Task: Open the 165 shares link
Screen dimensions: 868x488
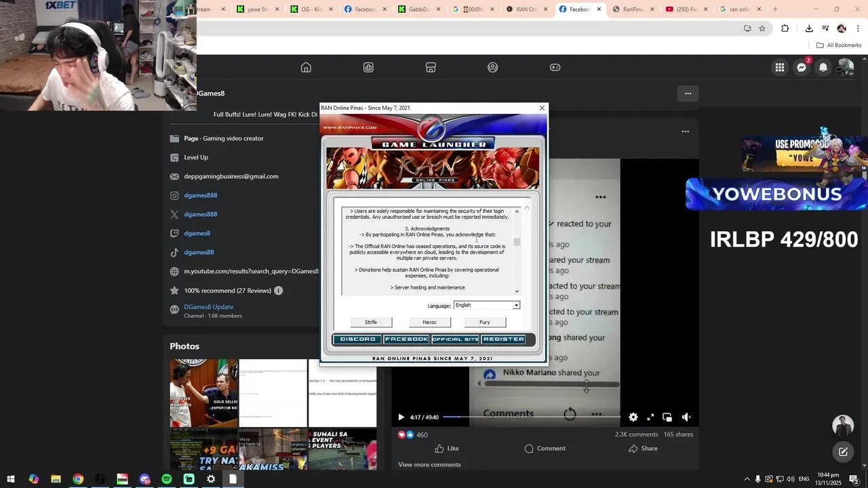Action: [x=678, y=434]
